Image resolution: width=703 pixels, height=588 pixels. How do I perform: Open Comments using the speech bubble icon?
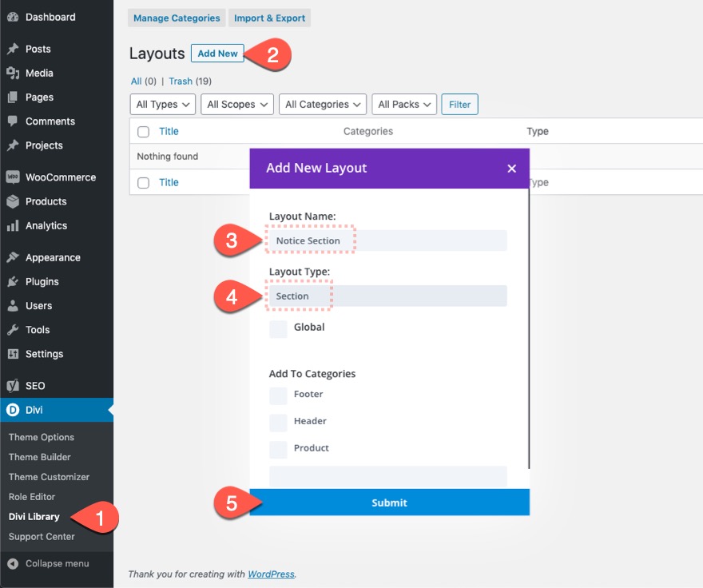point(14,121)
